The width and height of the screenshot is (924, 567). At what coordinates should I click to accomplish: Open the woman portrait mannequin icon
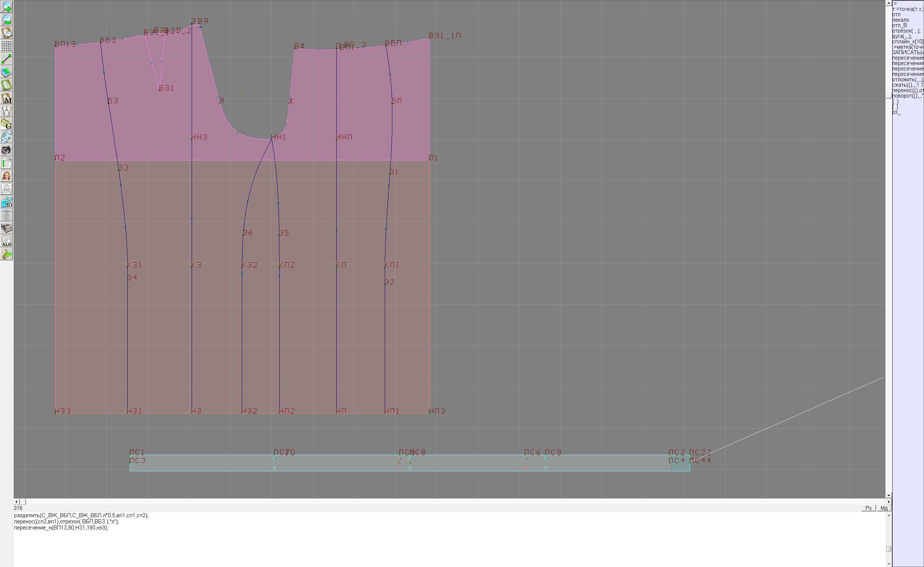pyautogui.click(x=6, y=176)
